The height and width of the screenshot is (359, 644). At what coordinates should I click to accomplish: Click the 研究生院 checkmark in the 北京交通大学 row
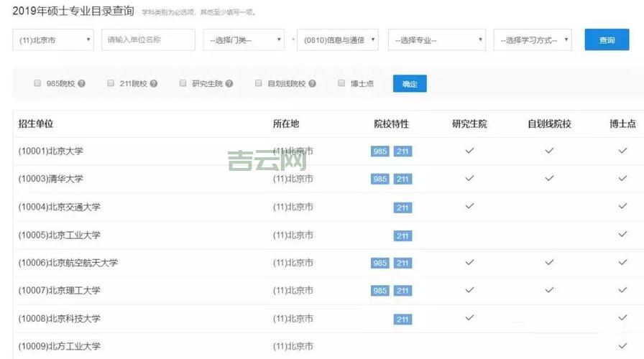(469, 205)
